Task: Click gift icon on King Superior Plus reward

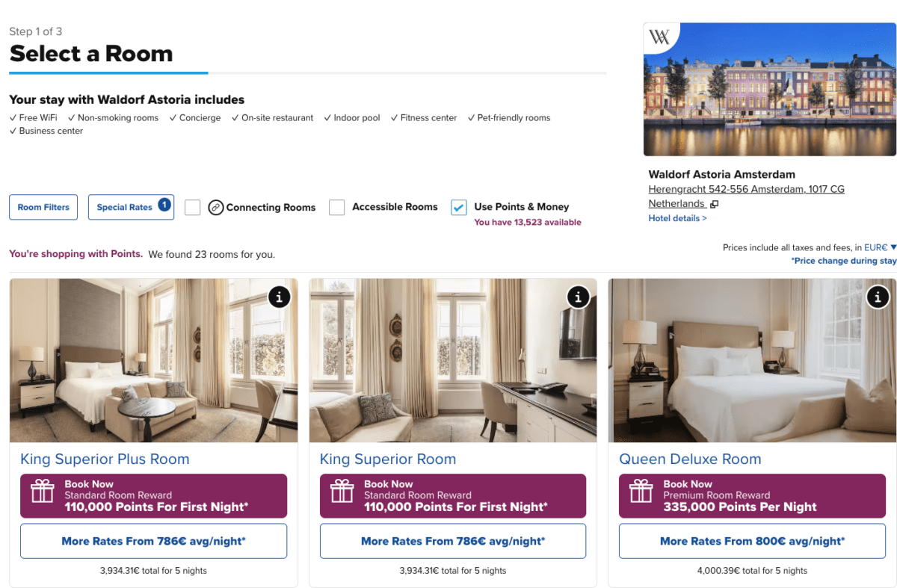Action: pos(42,492)
